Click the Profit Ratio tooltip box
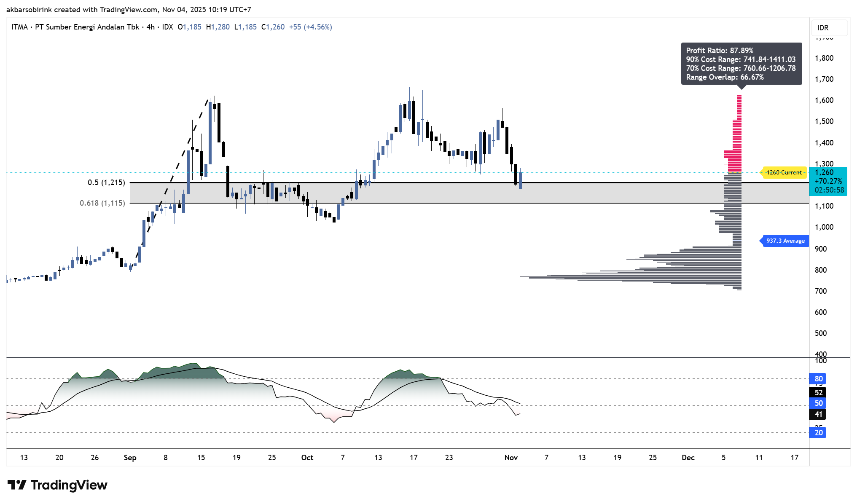The height and width of the screenshot is (504, 857). [x=741, y=64]
